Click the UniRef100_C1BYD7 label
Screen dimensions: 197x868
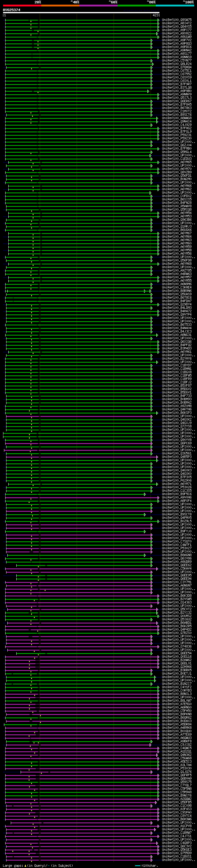point(177,365)
